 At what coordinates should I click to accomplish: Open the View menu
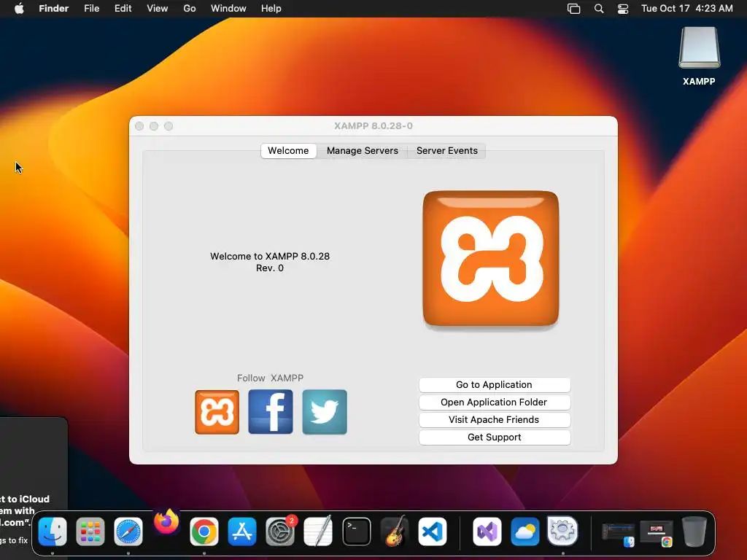(x=158, y=9)
